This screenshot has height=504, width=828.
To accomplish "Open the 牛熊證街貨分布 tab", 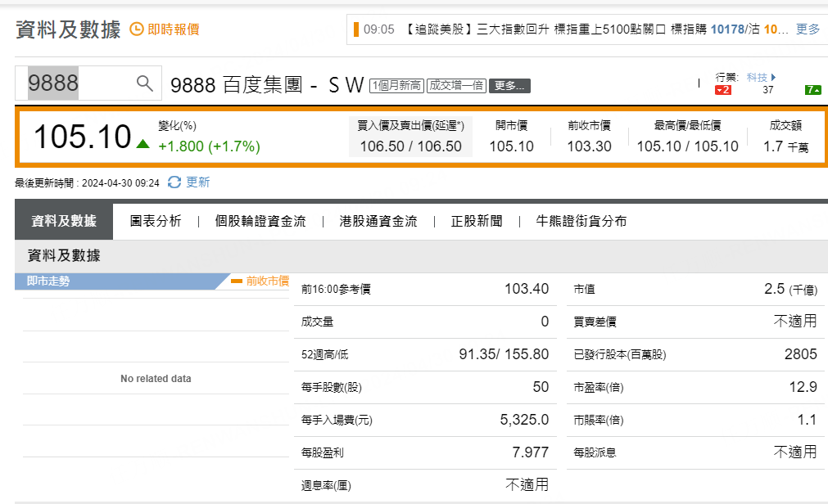I will pyautogui.click(x=581, y=221).
